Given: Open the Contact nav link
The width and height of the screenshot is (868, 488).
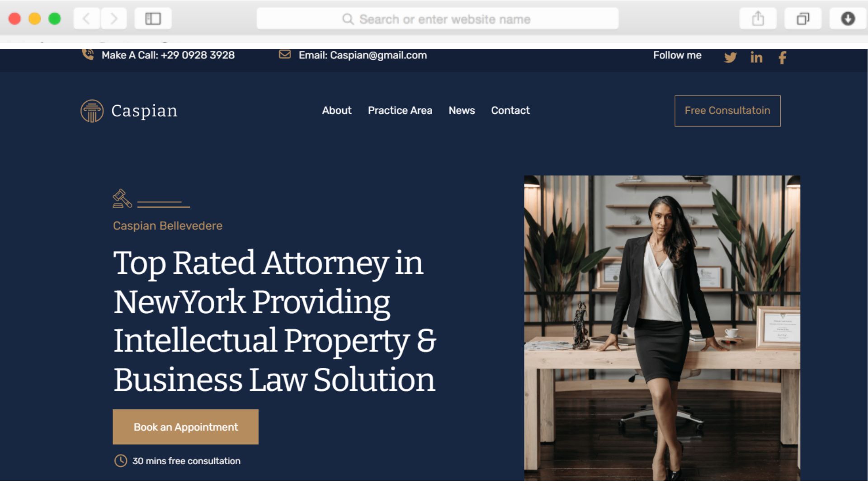Looking at the screenshot, I should [510, 111].
